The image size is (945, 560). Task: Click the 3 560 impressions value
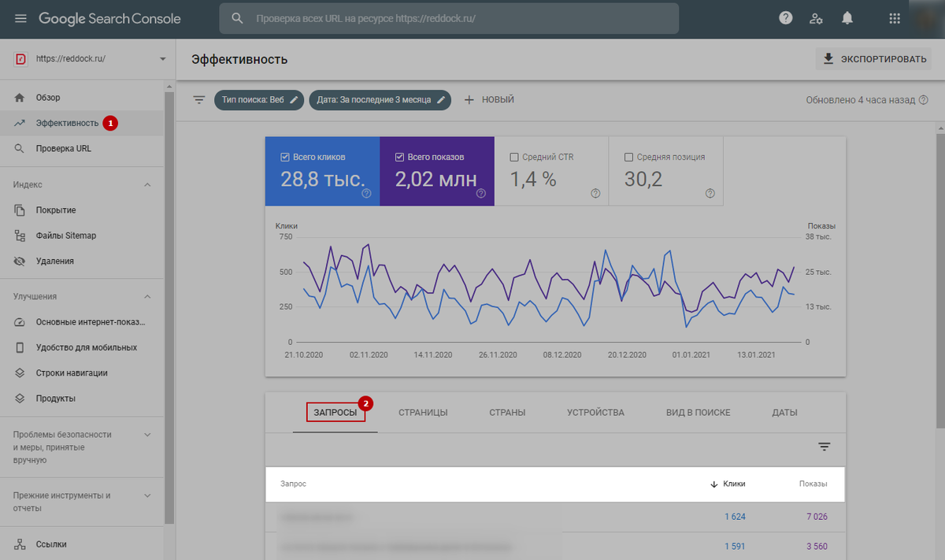815,547
